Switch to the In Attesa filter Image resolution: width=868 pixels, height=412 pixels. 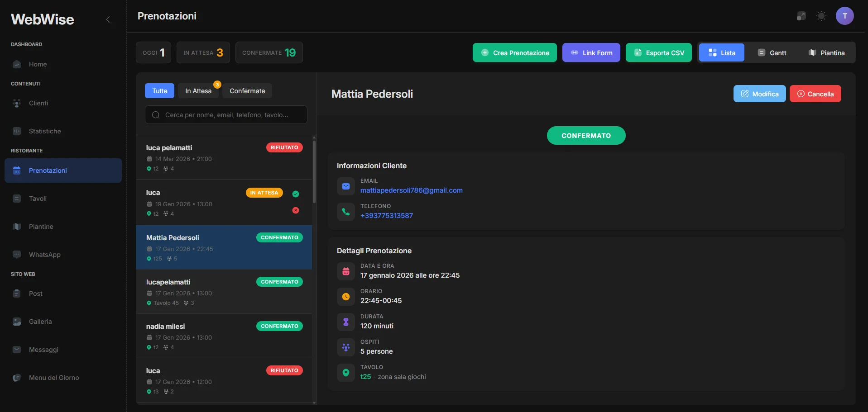tap(198, 90)
